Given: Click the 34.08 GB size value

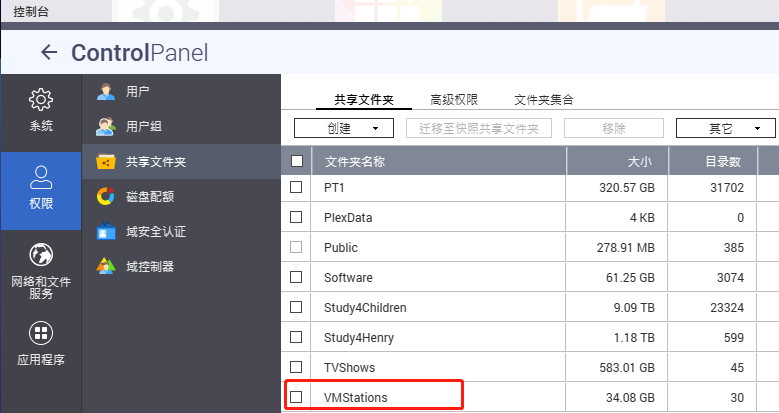Looking at the screenshot, I should coord(630,398).
